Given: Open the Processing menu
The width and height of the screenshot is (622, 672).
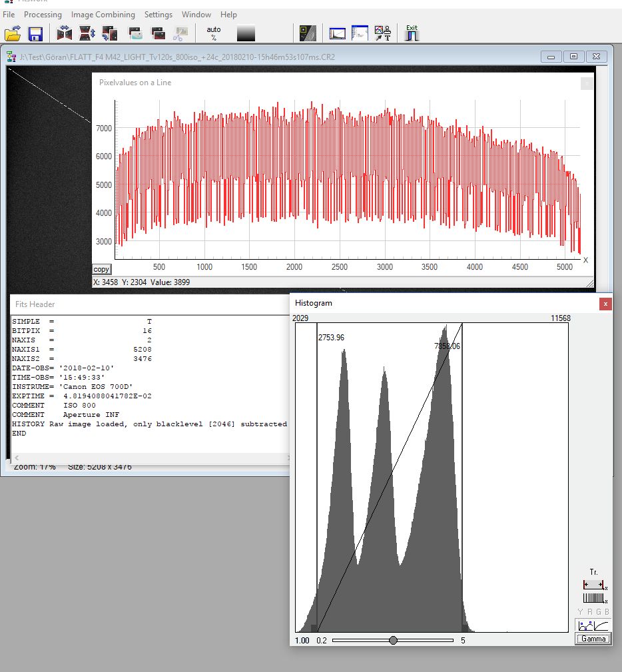Looking at the screenshot, I should pos(43,15).
